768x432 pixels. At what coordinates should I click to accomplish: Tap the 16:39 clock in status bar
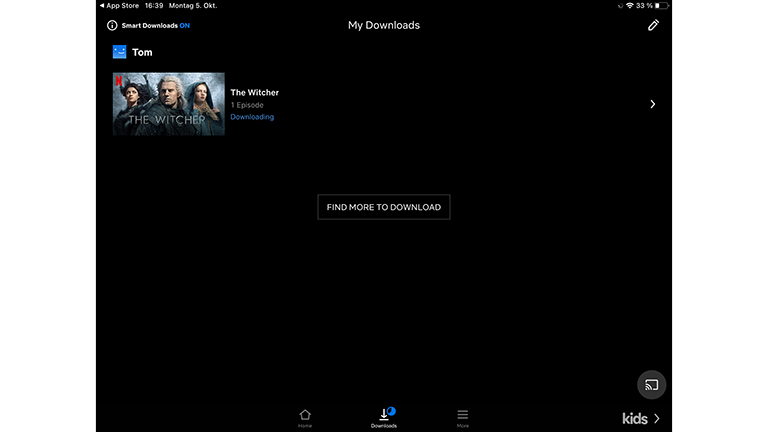click(154, 5)
